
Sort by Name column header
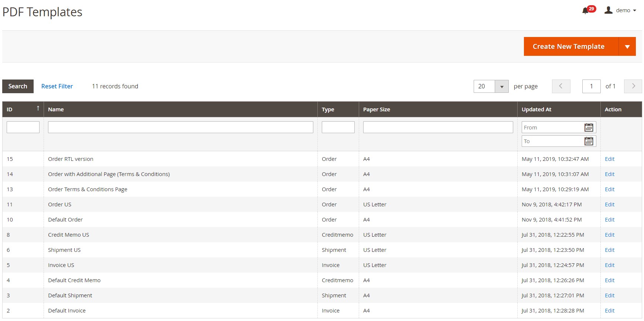click(x=56, y=109)
